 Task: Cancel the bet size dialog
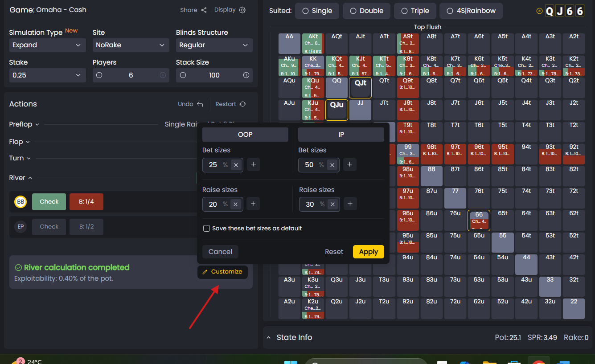[220, 251]
